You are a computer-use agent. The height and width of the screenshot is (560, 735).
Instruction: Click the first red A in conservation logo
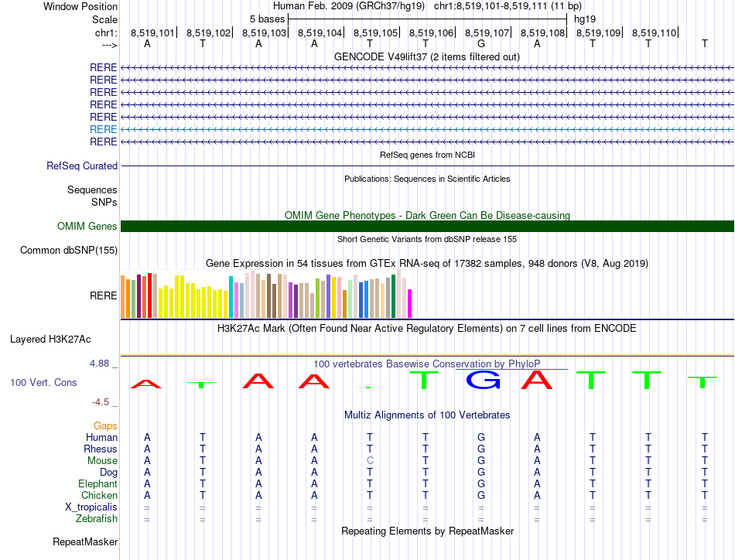[146, 384]
